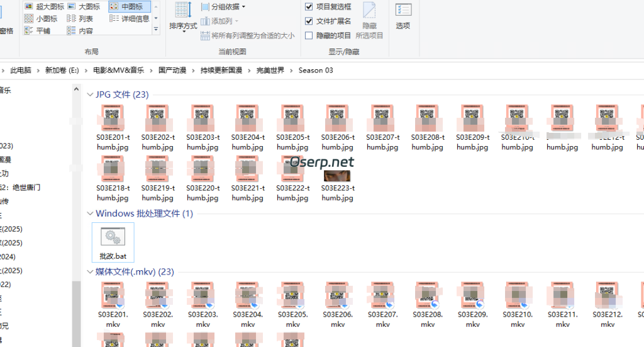Select S03E201-thumb.jpg file

tap(113, 127)
